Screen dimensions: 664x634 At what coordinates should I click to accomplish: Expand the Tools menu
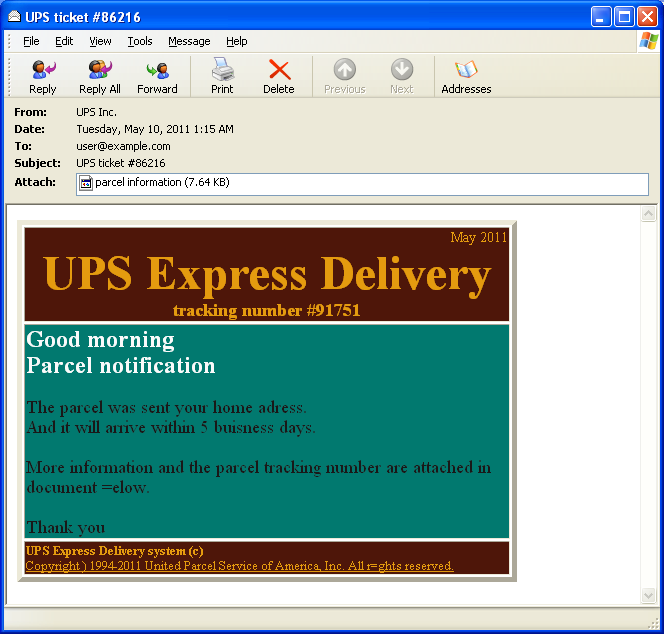[x=140, y=41]
